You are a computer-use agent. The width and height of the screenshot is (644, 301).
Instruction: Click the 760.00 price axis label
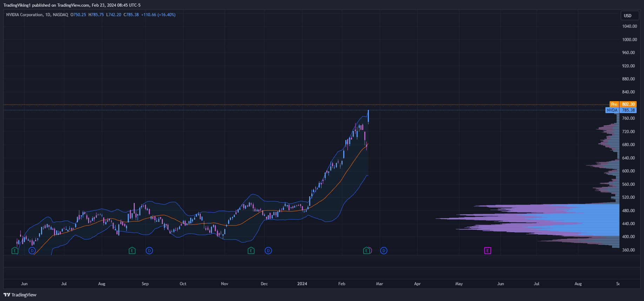point(629,118)
